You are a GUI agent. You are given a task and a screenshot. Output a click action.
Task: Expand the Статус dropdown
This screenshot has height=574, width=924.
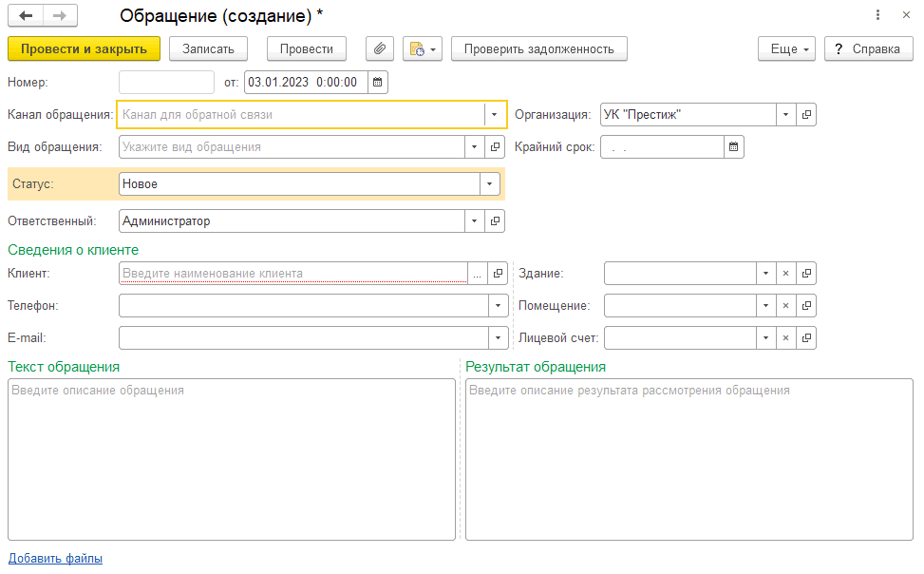click(x=490, y=184)
